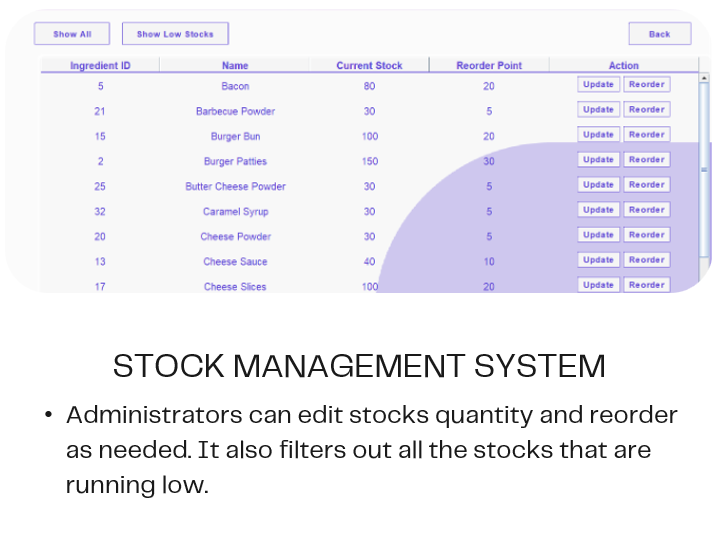Reorder Cheese Powder ingredient
722x537 pixels.
coord(646,235)
